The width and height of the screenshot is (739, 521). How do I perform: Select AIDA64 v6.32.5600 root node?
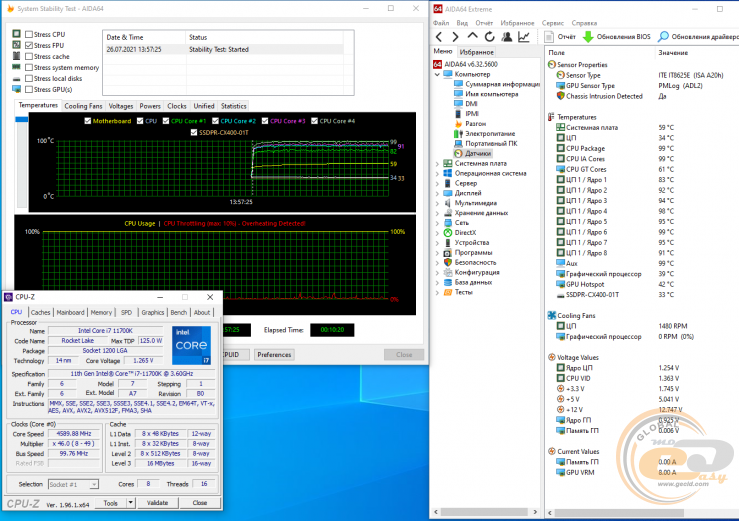pos(466,64)
